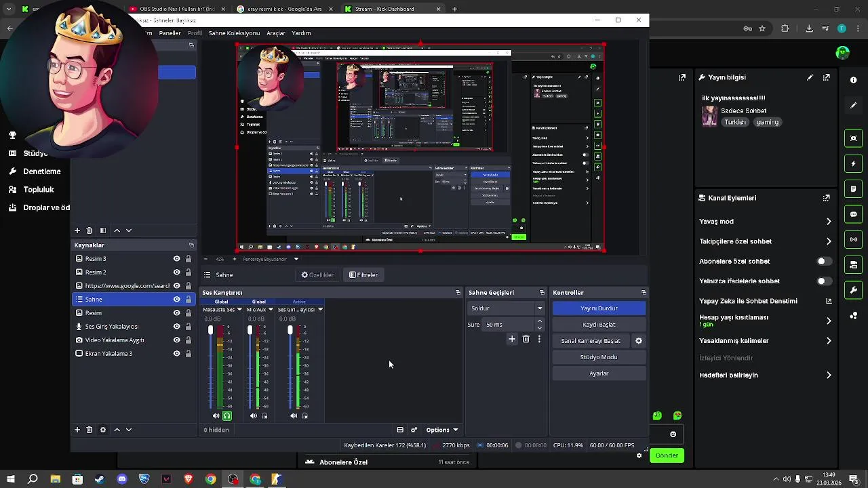
Task: Adjust Mic/Aux volume fader
Action: 250,330
